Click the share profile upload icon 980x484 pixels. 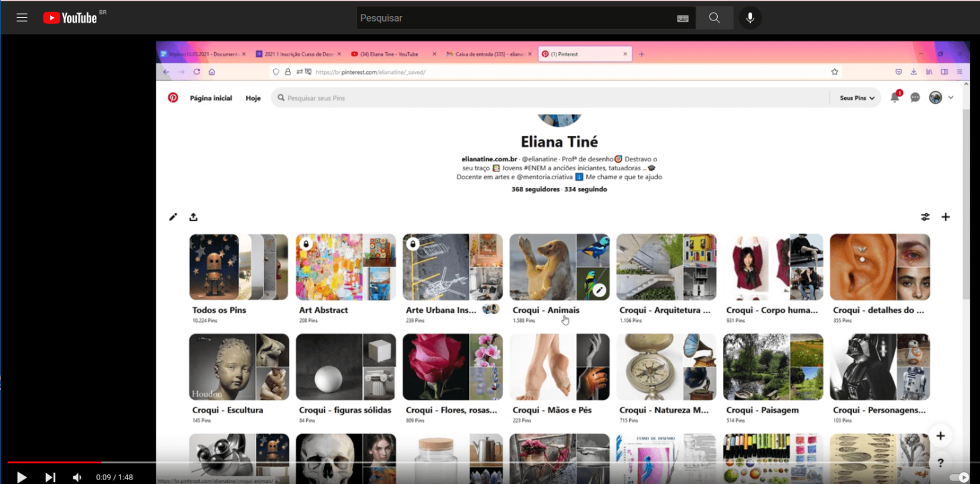(x=193, y=217)
